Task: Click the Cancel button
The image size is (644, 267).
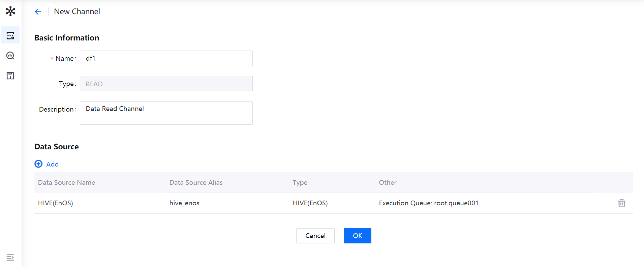Action: click(x=315, y=236)
